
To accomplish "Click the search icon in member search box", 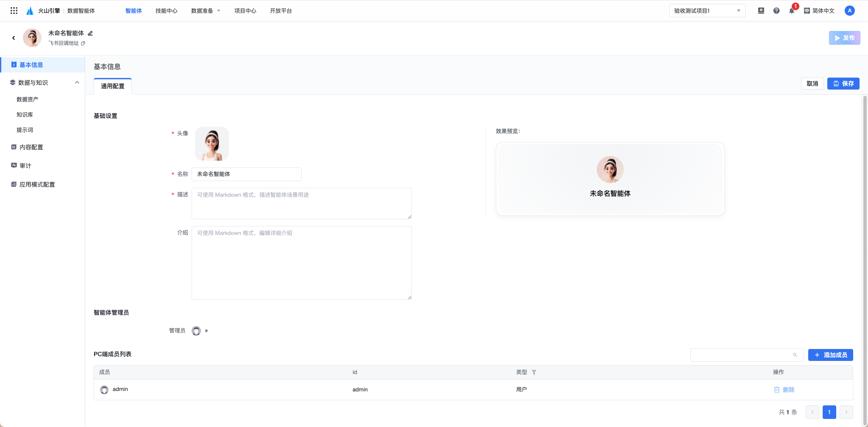I will (x=795, y=355).
